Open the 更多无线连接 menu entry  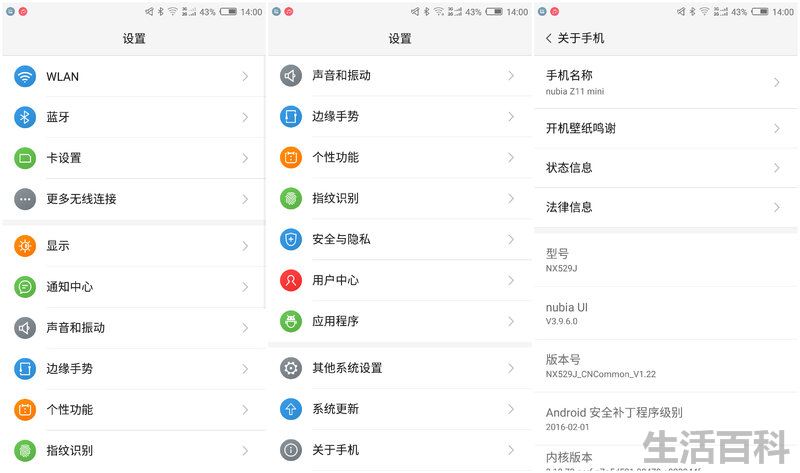point(134,199)
